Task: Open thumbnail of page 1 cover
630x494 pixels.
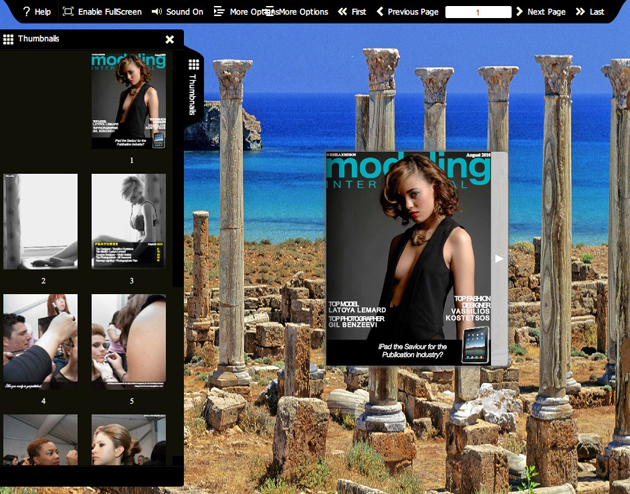Action: (129, 101)
